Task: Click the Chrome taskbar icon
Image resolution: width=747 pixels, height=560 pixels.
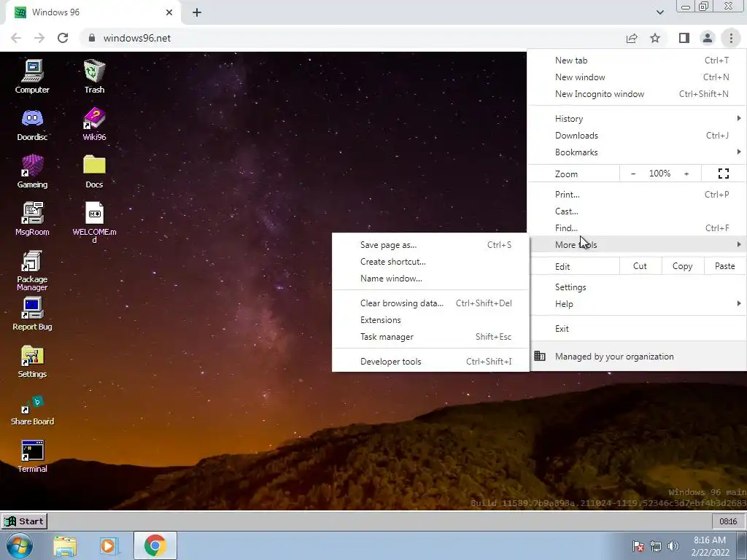Action: coord(155,545)
